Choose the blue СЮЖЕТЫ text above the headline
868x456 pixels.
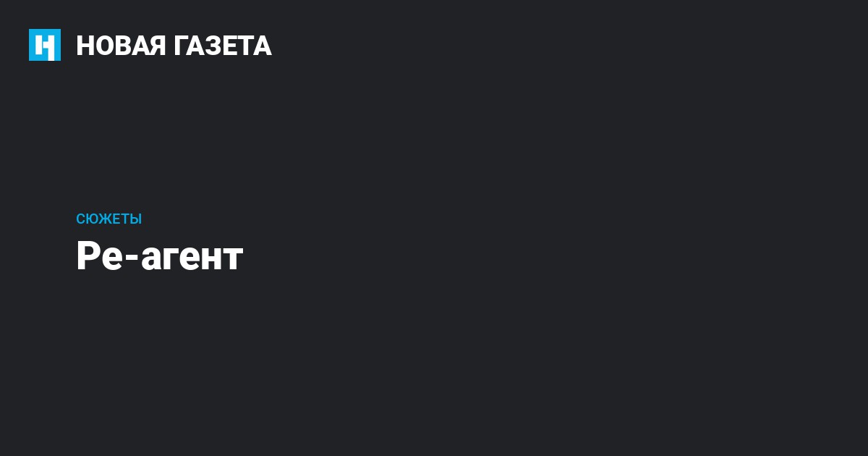pos(109,219)
